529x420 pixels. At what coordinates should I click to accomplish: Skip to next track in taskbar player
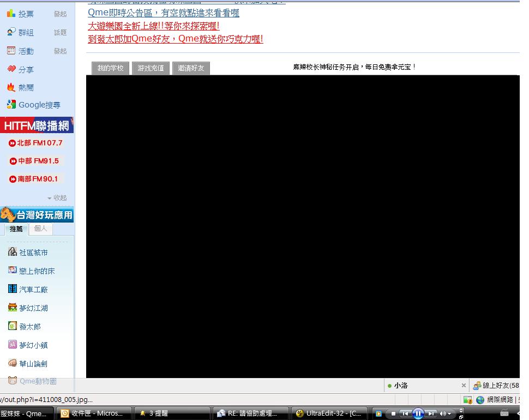coord(431,413)
